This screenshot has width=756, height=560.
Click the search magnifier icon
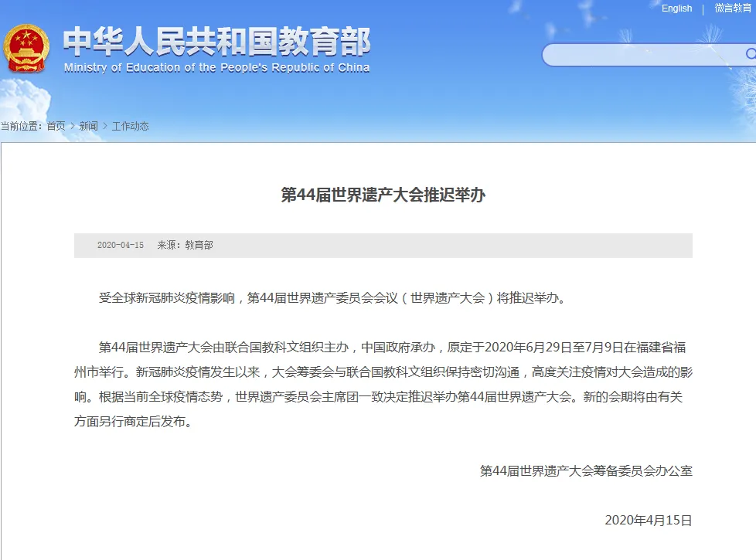click(x=751, y=54)
